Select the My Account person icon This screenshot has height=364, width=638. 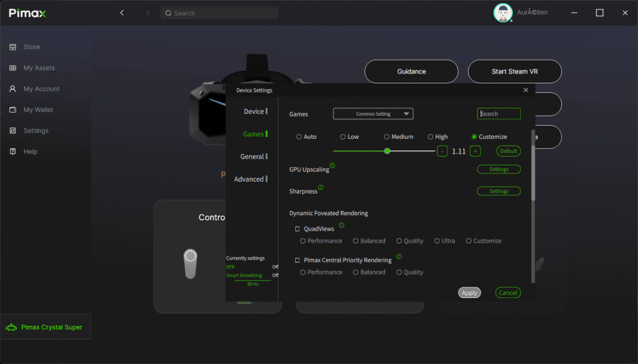tap(12, 88)
